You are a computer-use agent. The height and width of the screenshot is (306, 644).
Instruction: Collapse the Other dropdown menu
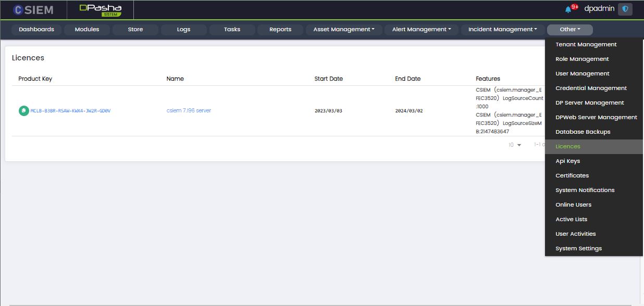569,30
